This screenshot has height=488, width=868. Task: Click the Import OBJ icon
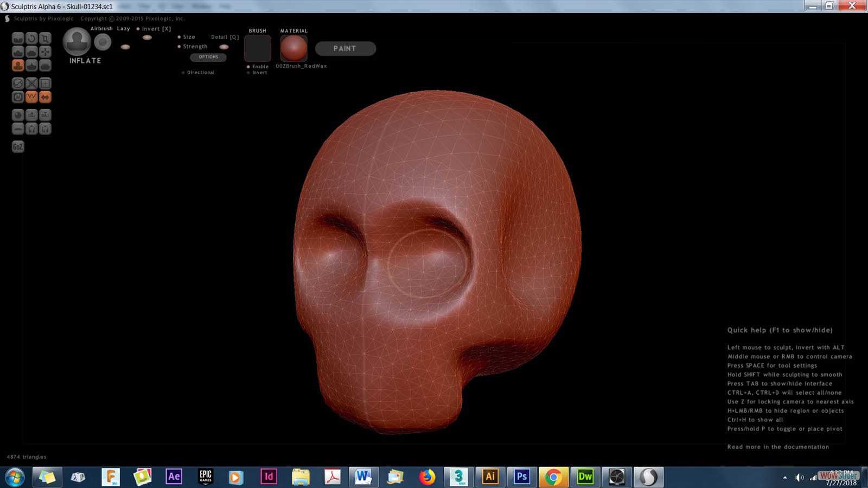tap(31, 115)
